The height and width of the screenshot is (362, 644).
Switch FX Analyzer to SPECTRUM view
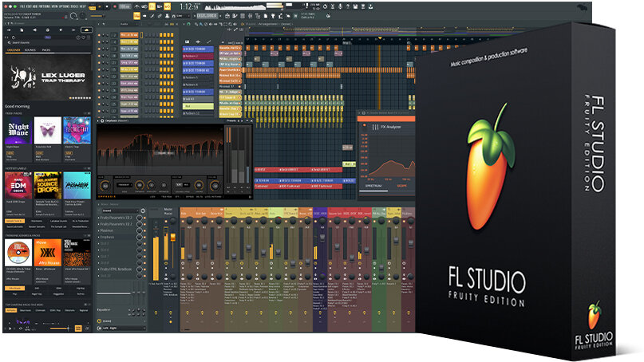[373, 186]
